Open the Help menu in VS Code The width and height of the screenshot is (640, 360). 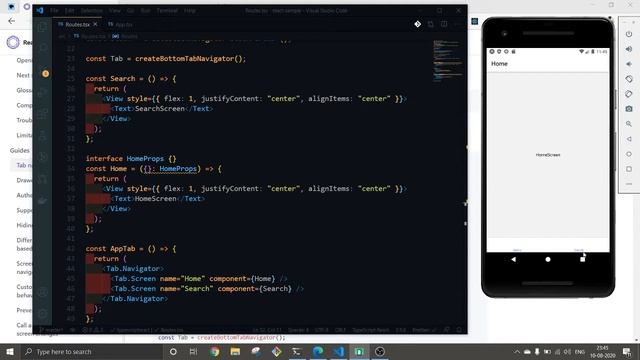189,11
